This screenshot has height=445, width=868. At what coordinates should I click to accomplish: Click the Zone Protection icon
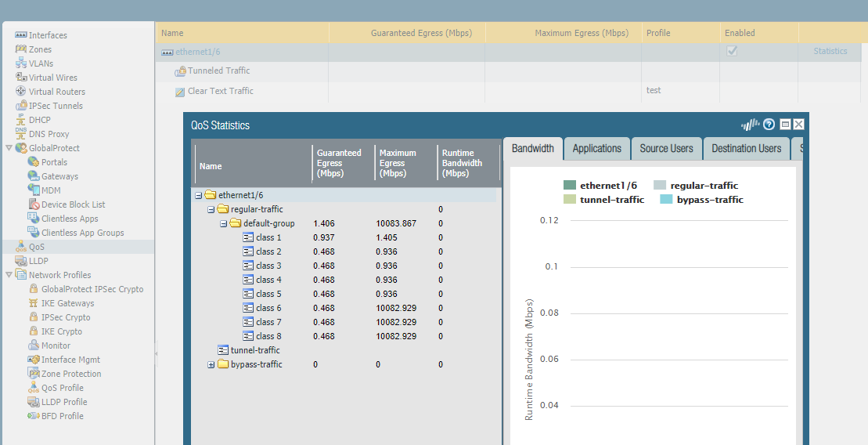coord(34,374)
